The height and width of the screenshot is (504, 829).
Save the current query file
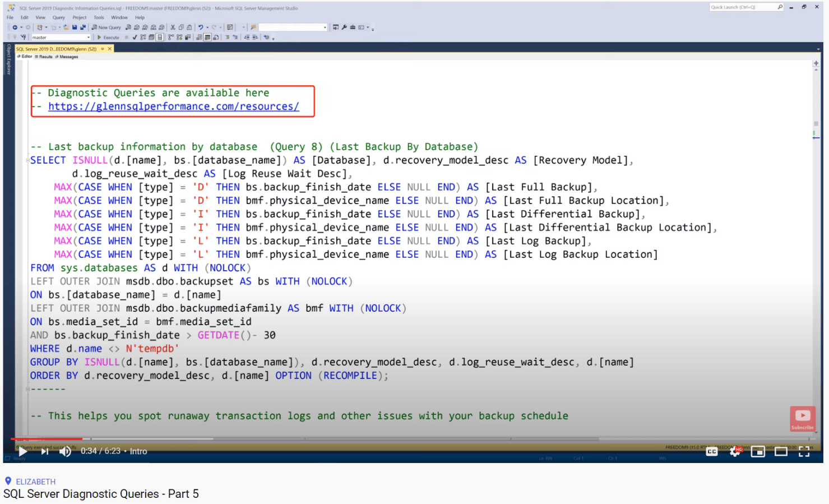coord(75,27)
